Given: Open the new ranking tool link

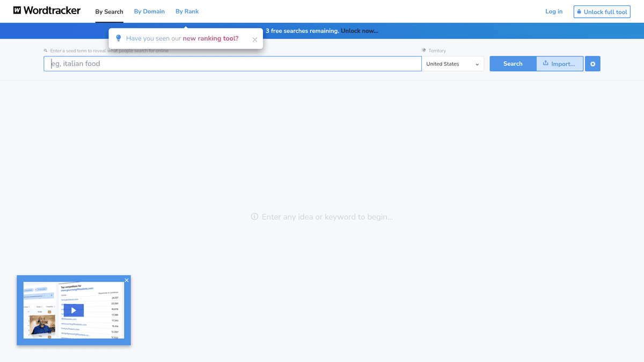Looking at the screenshot, I should pyautogui.click(x=210, y=39).
